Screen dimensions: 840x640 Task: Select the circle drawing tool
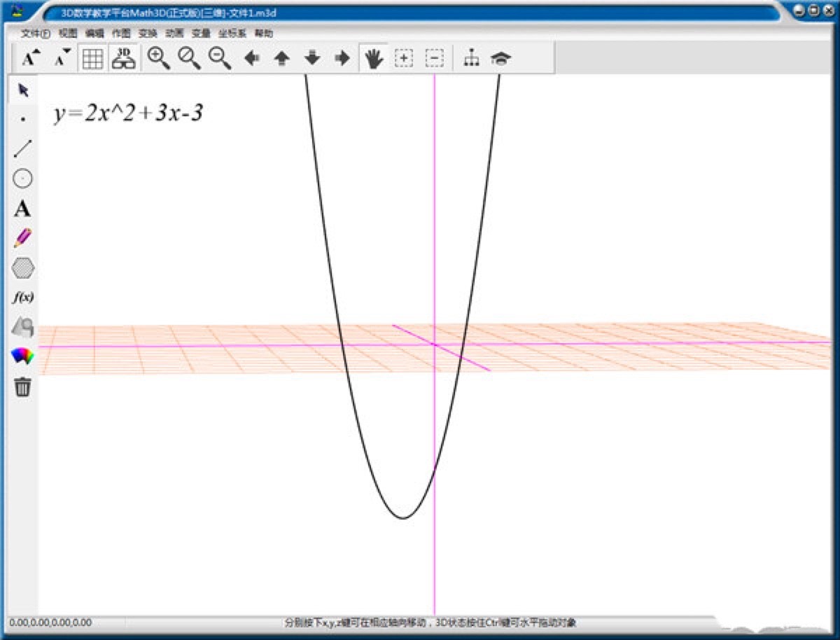(x=23, y=179)
